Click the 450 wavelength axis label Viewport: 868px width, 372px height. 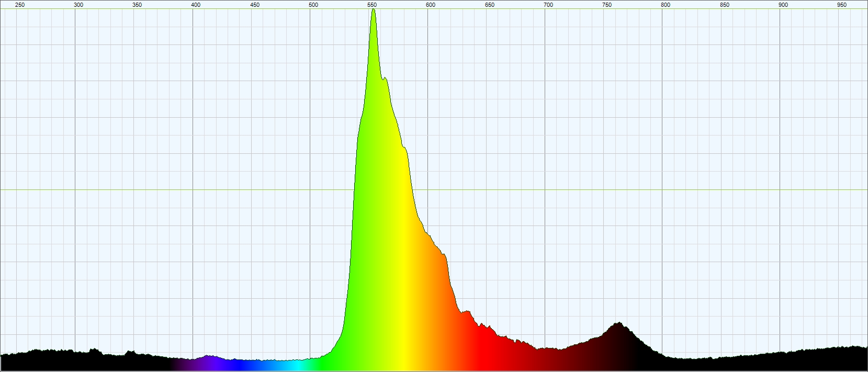point(255,5)
